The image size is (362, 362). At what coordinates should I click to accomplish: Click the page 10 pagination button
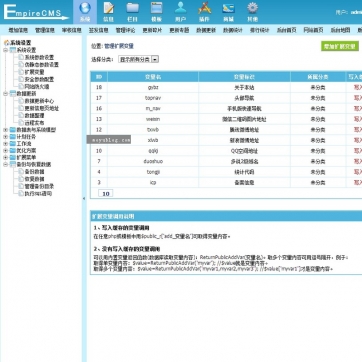point(106,193)
